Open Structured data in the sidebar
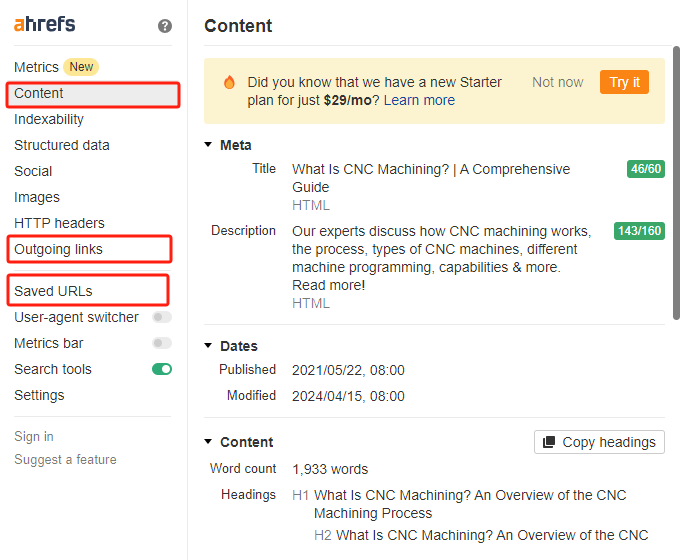This screenshot has width=684, height=560. (62, 145)
